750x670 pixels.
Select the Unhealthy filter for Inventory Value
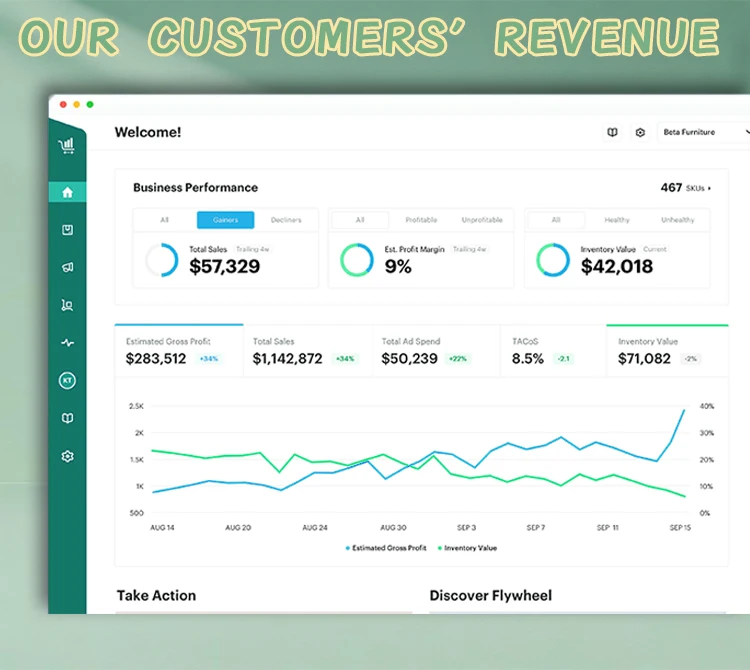click(x=677, y=220)
